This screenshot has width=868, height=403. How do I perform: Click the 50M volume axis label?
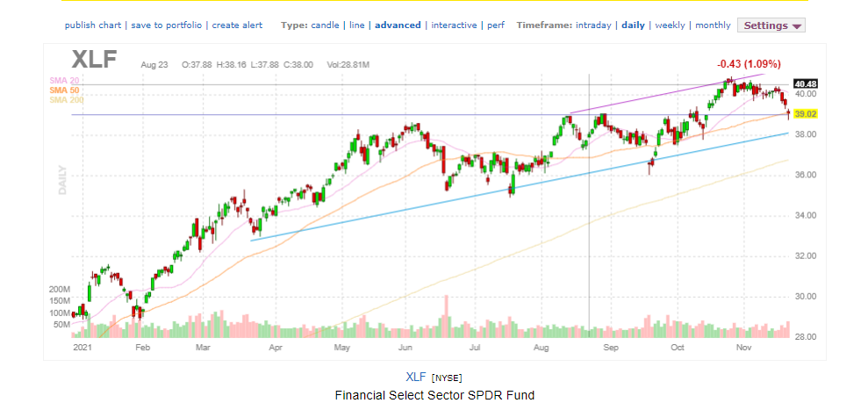point(61,324)
